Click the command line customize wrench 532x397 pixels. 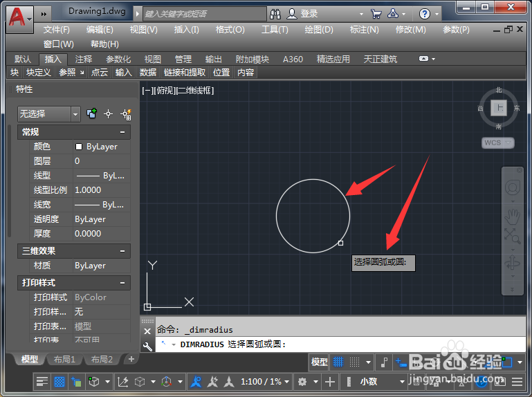pyautogui.click(x=147, y=346)
